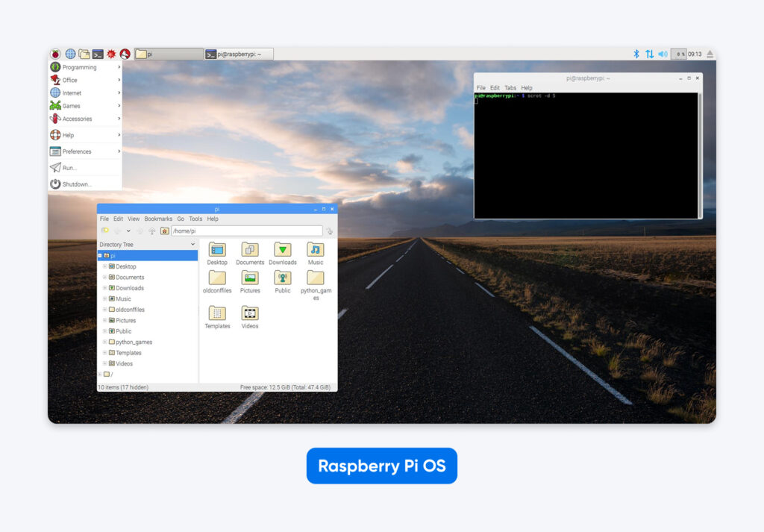
Task: Expand Documents in the Directory Tree
Action: (x=104, y=277)
